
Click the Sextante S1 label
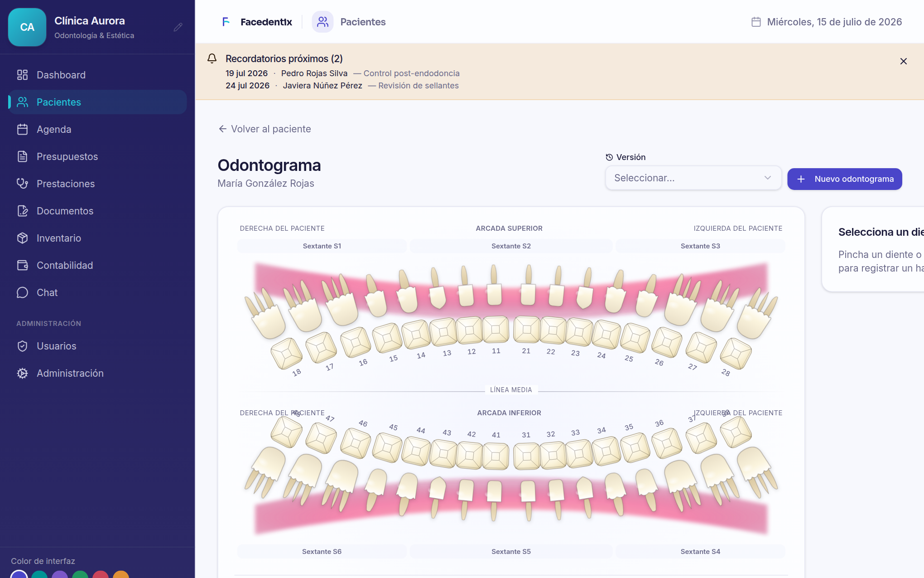[x=322, y=246]
